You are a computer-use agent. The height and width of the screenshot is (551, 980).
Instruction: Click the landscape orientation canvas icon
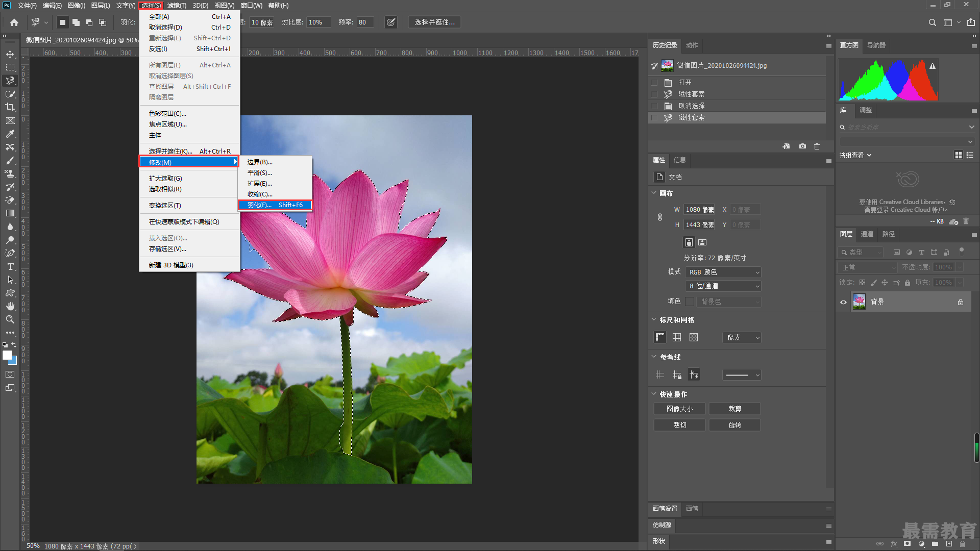click(703, 242)
